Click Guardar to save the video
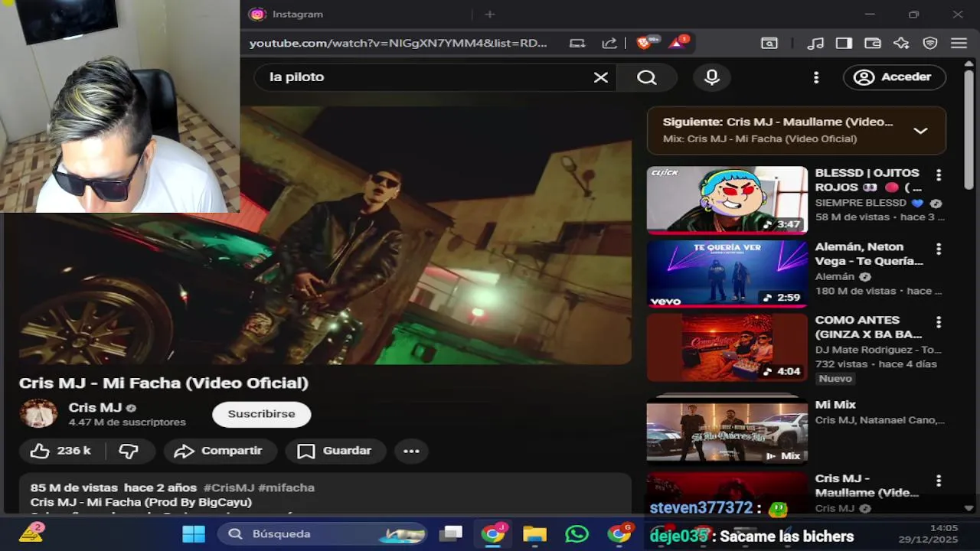Image resolution: width=980 pixels, height=551 pixels. click(x=334, y=451)
